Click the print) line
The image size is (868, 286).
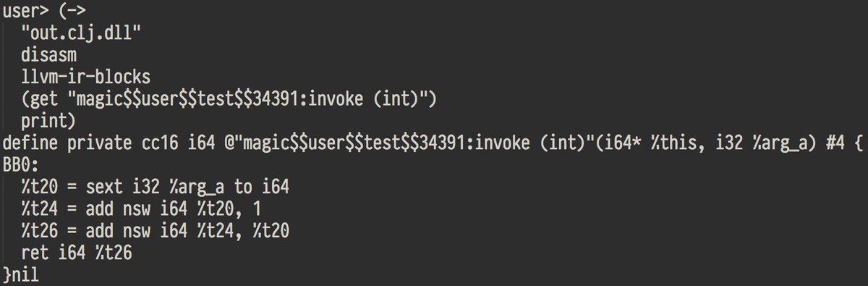point(49,119)
